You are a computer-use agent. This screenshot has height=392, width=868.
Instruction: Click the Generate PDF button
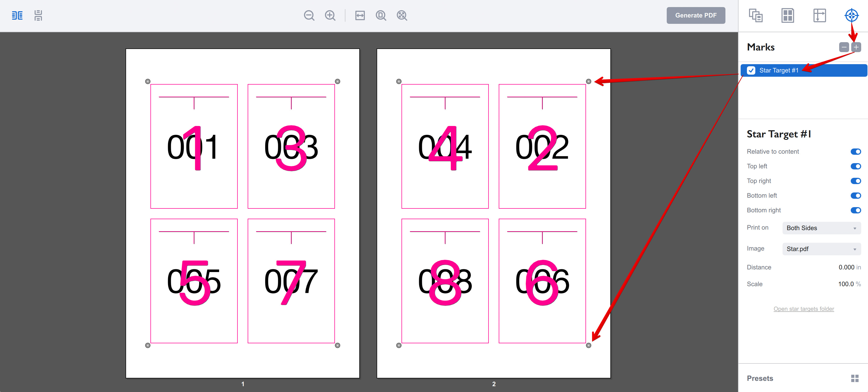click(697, 15)
